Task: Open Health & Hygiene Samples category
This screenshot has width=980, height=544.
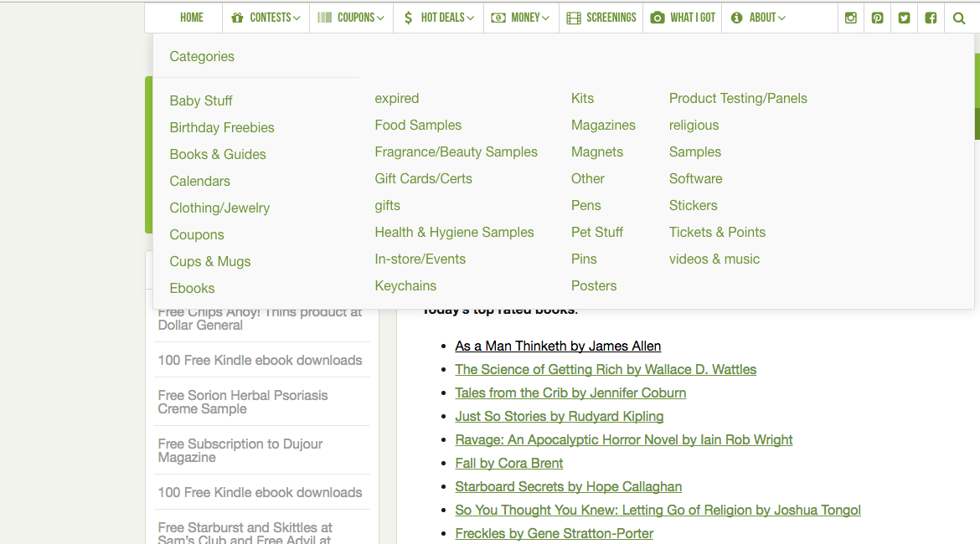Action: click(454, 233)
